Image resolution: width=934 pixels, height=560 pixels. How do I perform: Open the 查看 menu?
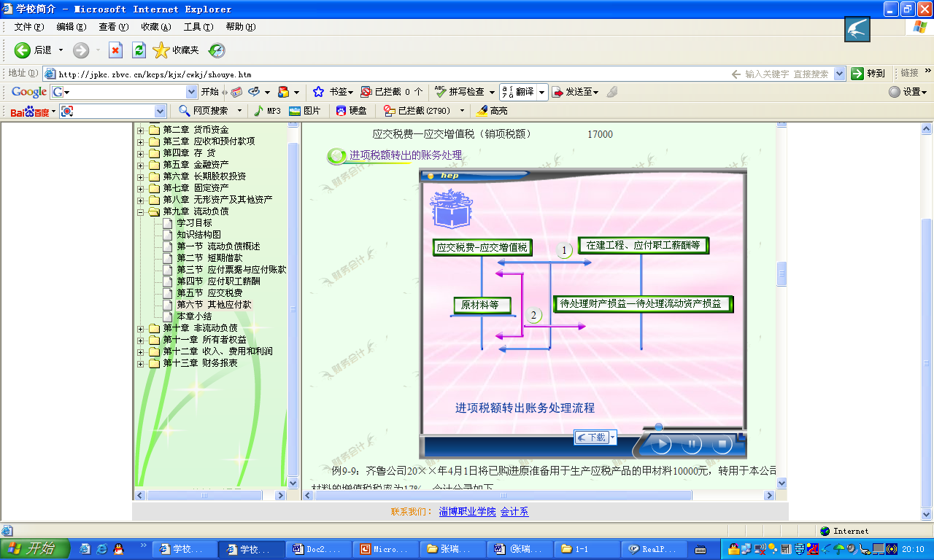113,27
